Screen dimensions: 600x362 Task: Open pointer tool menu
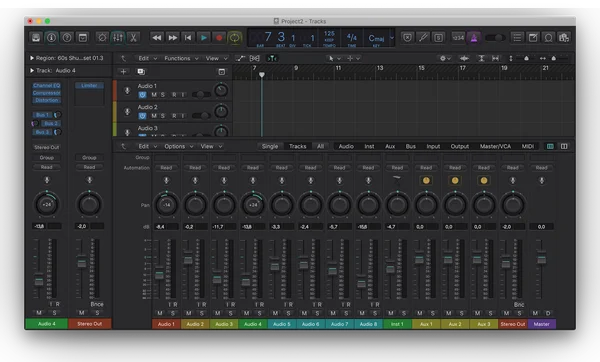[334, 58]
